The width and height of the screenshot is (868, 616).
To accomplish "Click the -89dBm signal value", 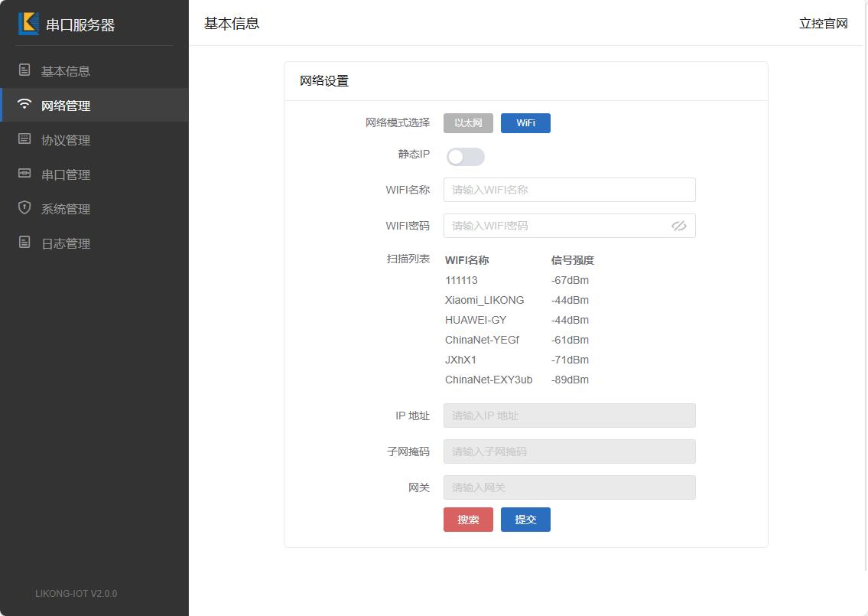I will (x=571, y=380).
